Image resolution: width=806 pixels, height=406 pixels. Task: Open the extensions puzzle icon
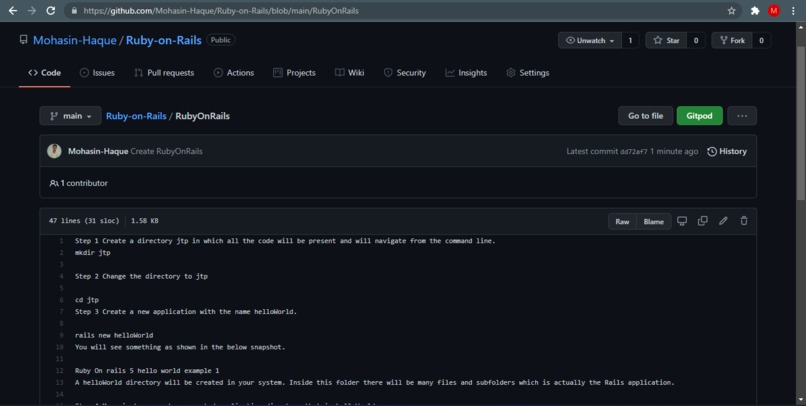click(x=755, y=11)
